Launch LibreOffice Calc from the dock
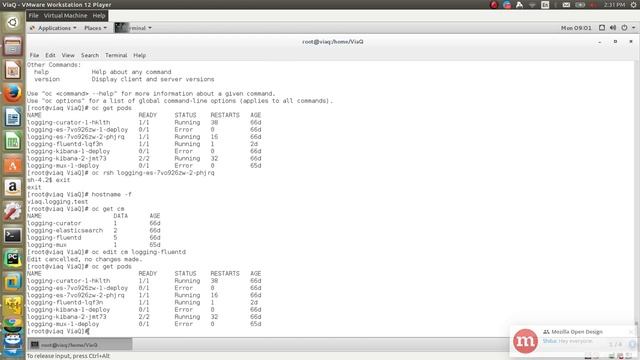The height and width of the screenshot is (360, 640). (x=12, y=141)
